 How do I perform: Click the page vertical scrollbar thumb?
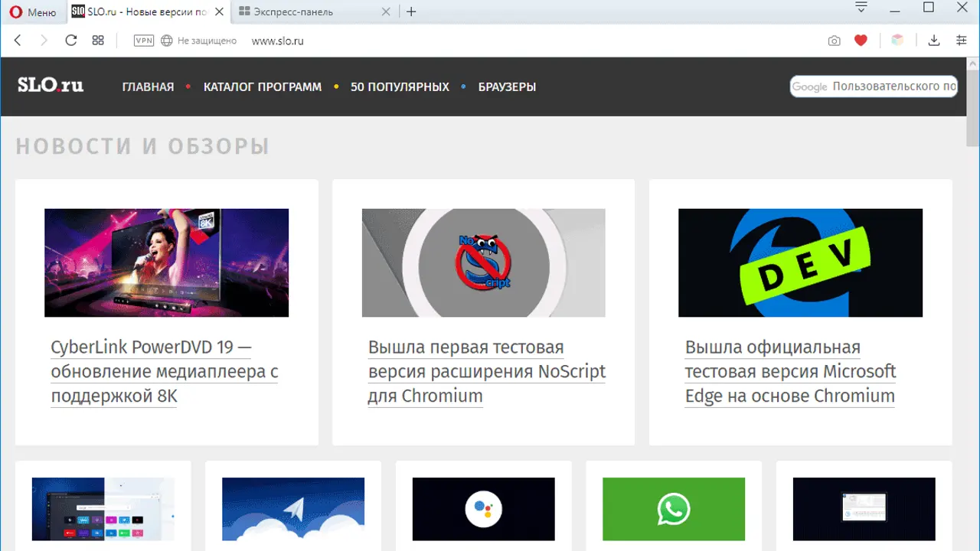[972, 107]
